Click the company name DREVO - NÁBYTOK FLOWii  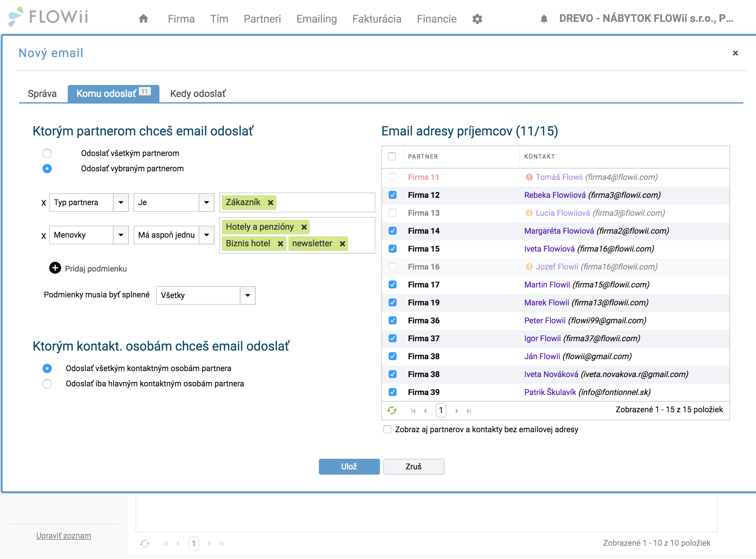646,18
